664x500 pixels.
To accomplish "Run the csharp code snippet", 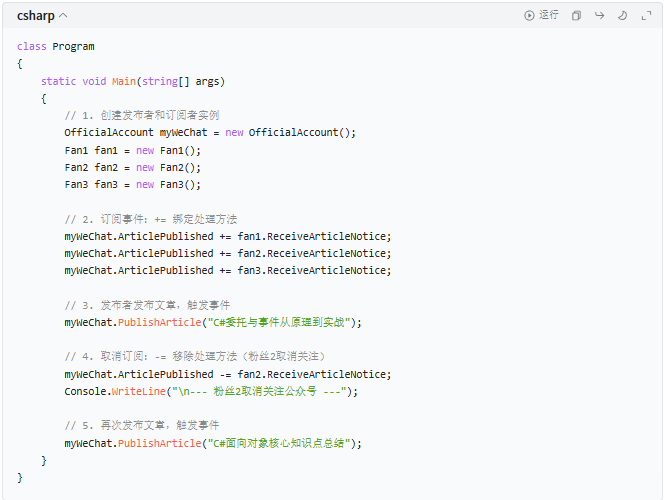I will [542, 15].
